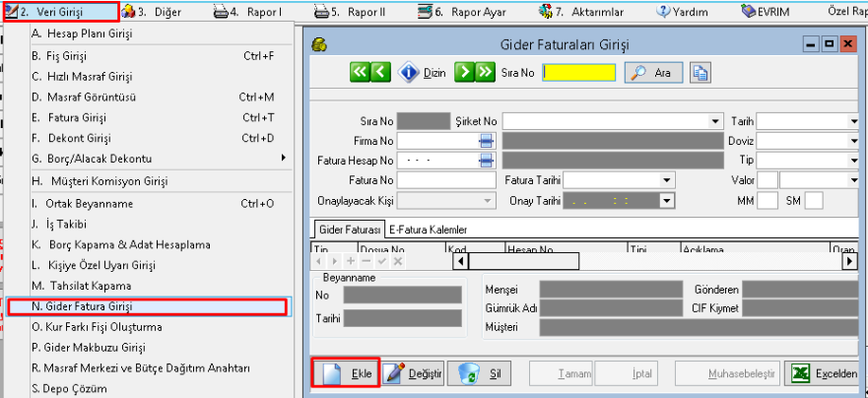Screen dimensions: 868x398
Task: Open Fatura Hesap No lookup icon
Action: tap(486, 161)
